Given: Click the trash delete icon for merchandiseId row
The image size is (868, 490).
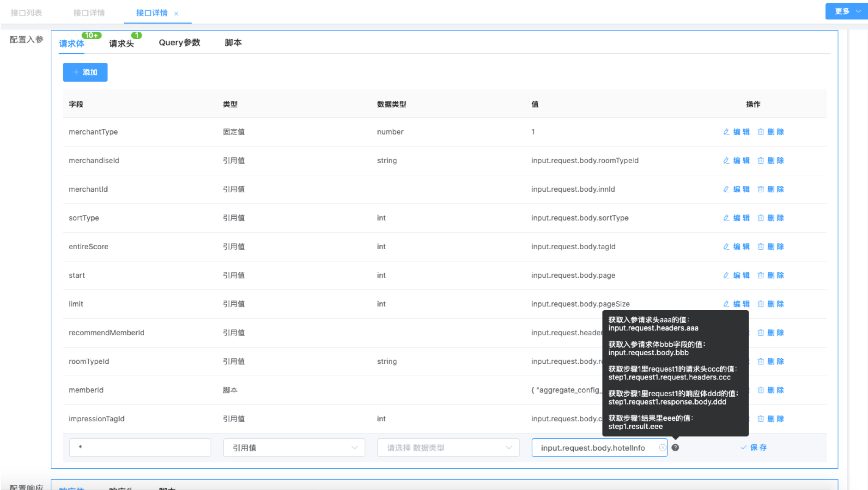Looking at the screenshot, I should (x=760, y=160).
